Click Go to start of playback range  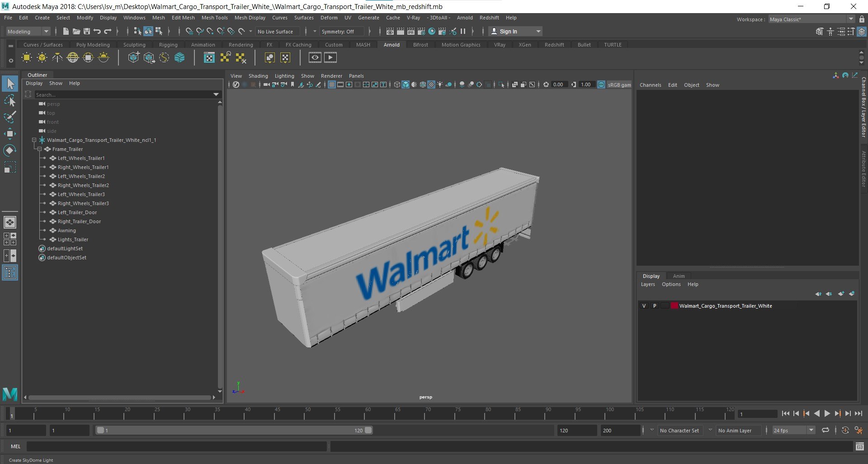pyautogui.click(x=786, y=413)
